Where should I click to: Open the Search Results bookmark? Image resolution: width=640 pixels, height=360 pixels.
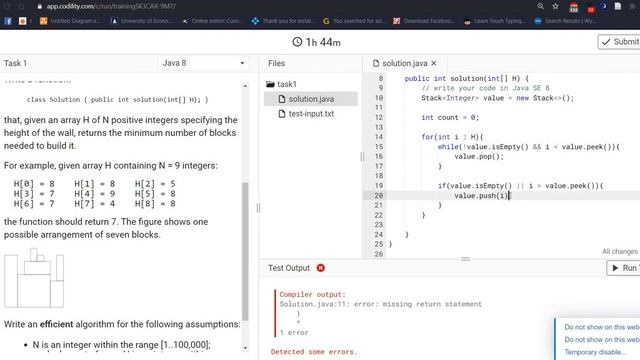[x=565, y=21]
